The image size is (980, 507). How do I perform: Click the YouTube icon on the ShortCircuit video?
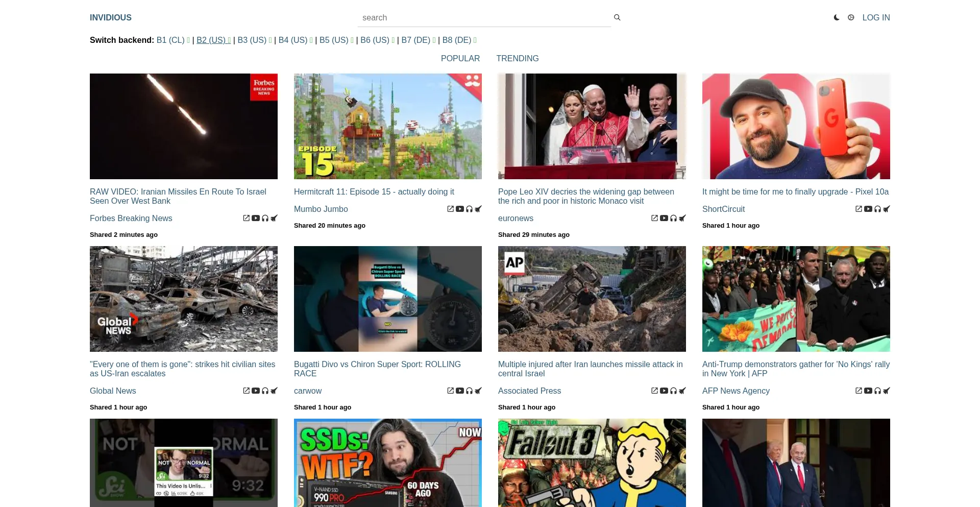868,209
